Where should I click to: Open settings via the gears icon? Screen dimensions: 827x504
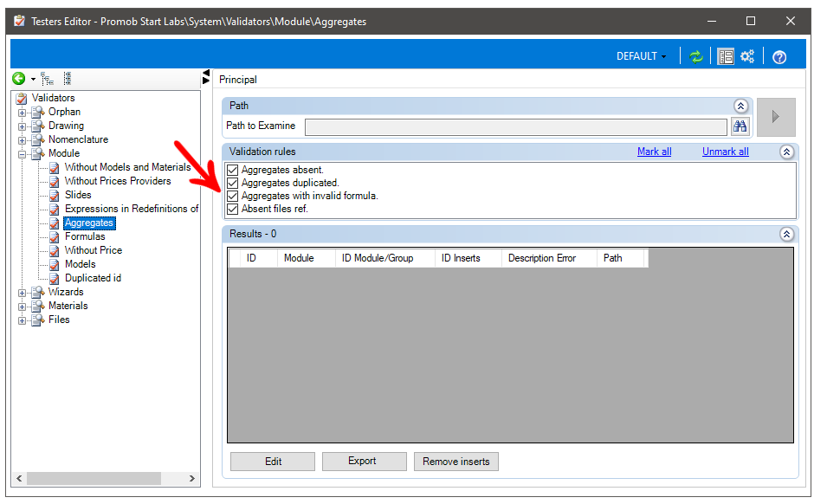pos(747,56)
